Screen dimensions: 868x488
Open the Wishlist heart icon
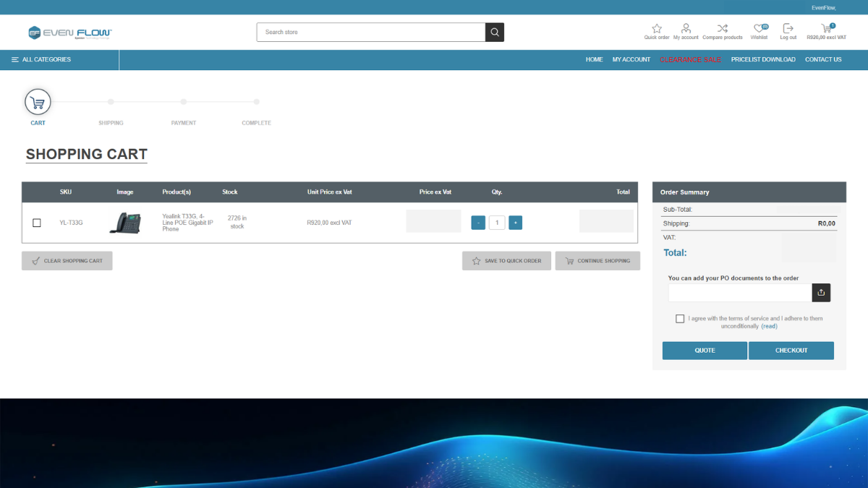coord(759,29)
